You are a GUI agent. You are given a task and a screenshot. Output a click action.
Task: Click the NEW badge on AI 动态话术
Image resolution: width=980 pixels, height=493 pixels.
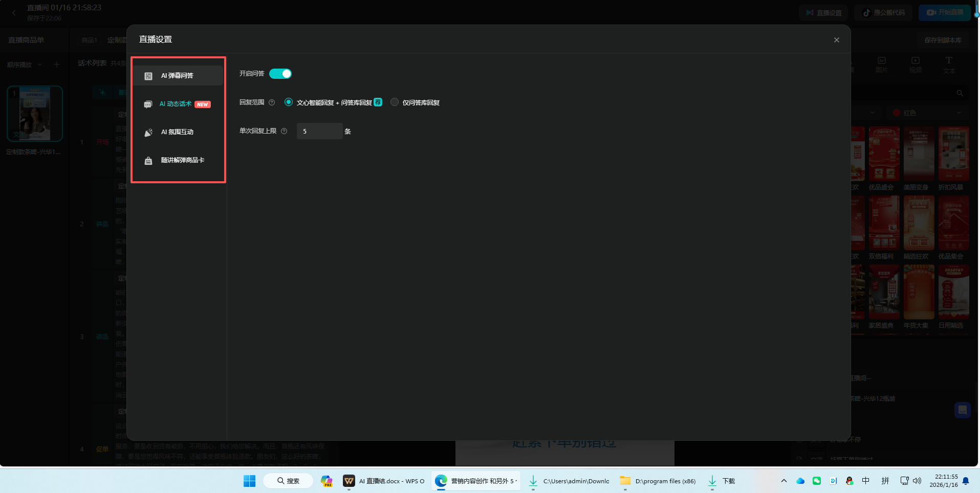point(203,104)
